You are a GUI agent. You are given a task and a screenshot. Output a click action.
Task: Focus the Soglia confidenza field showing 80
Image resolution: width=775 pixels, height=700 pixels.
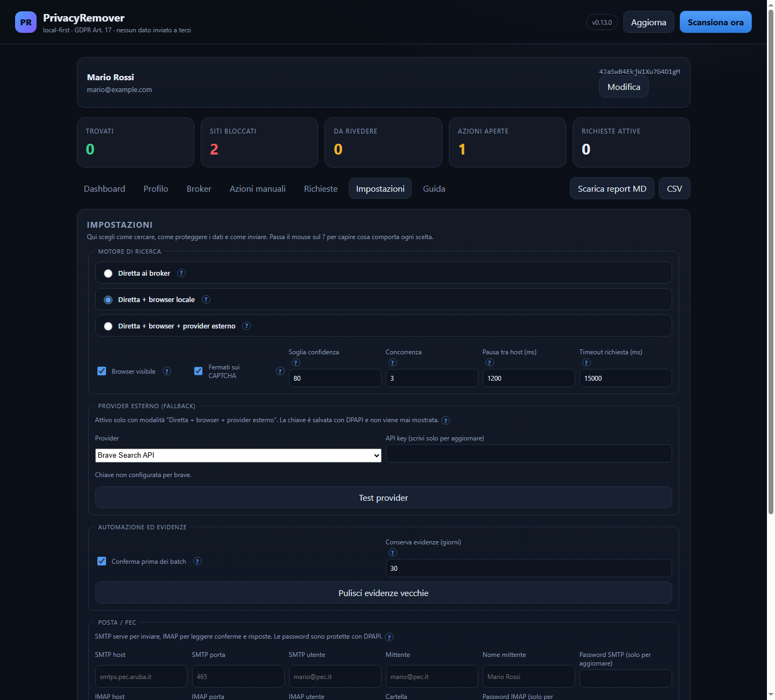[x=335, y=378]
